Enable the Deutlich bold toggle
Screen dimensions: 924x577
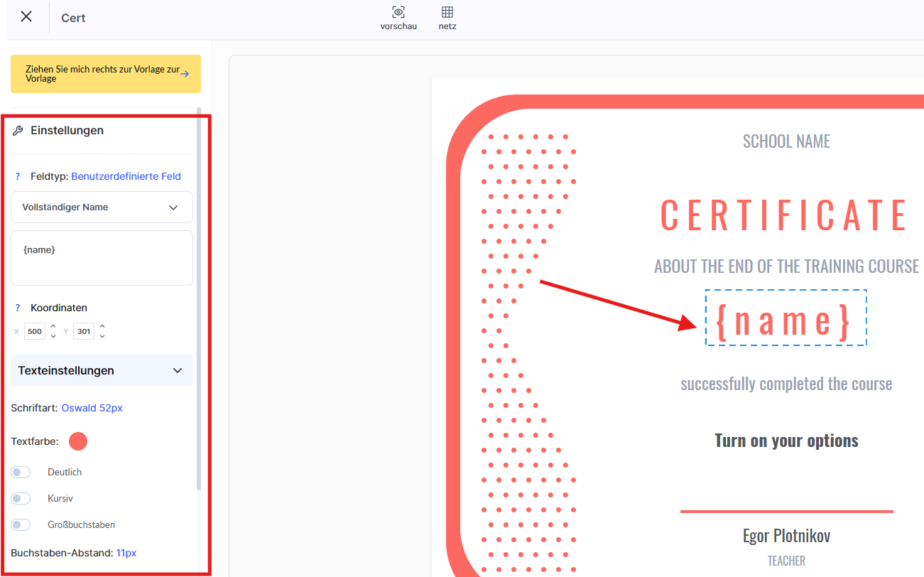21,473
